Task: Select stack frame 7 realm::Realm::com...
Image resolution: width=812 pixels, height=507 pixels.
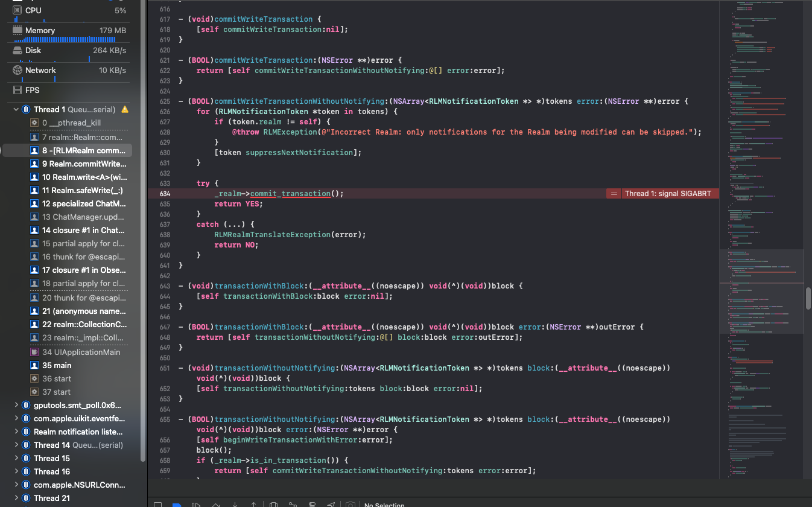Action: pos(68,137)
